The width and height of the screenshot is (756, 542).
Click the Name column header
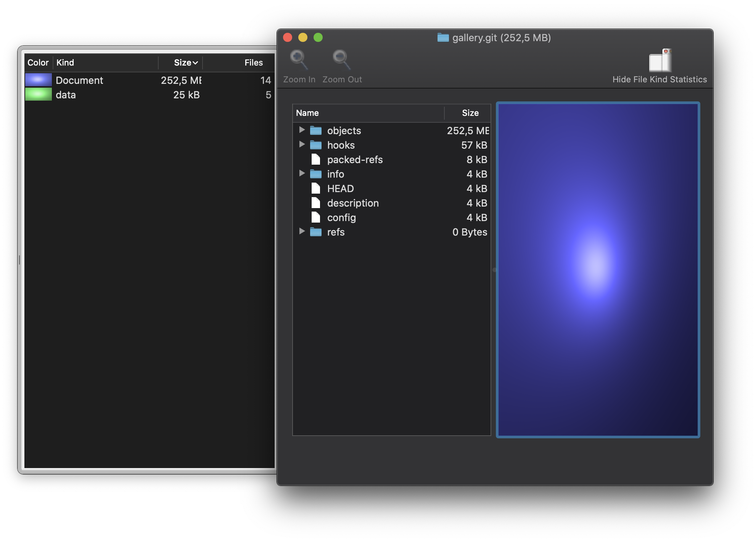pos(307,113)
